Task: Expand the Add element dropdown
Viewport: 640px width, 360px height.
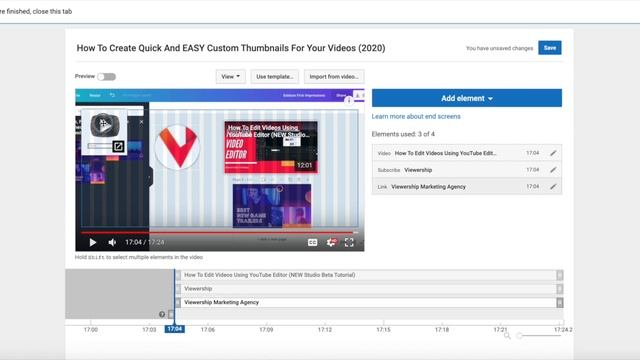Action: [x=467, y=98]
